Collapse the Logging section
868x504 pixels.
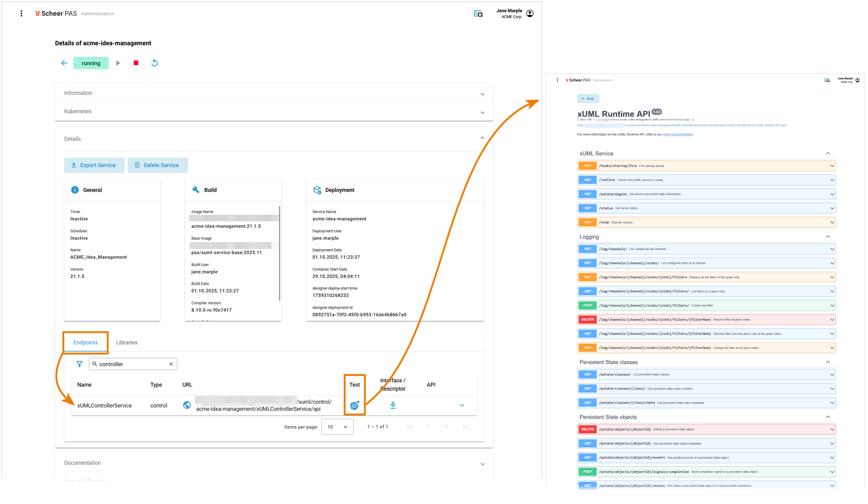click(x=828, y=237)
